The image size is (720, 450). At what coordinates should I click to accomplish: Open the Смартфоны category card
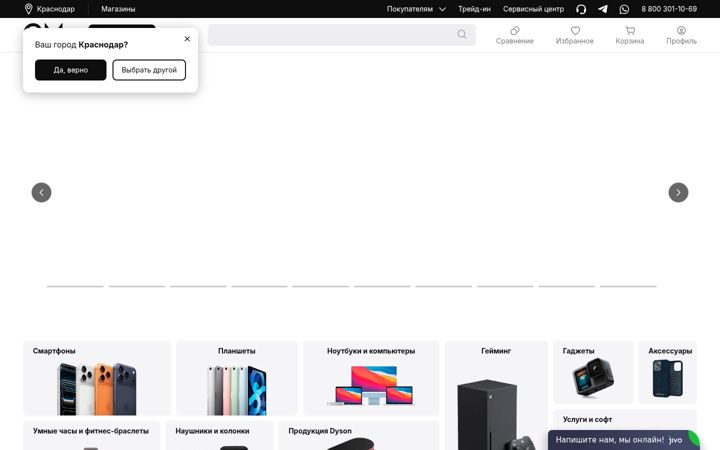point(97,378)
